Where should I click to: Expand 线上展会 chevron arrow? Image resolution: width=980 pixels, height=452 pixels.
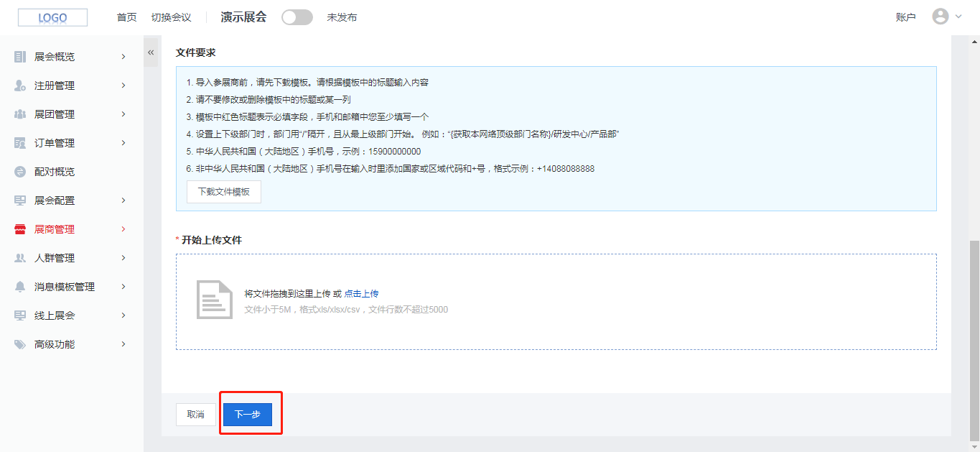coord(123,315)
